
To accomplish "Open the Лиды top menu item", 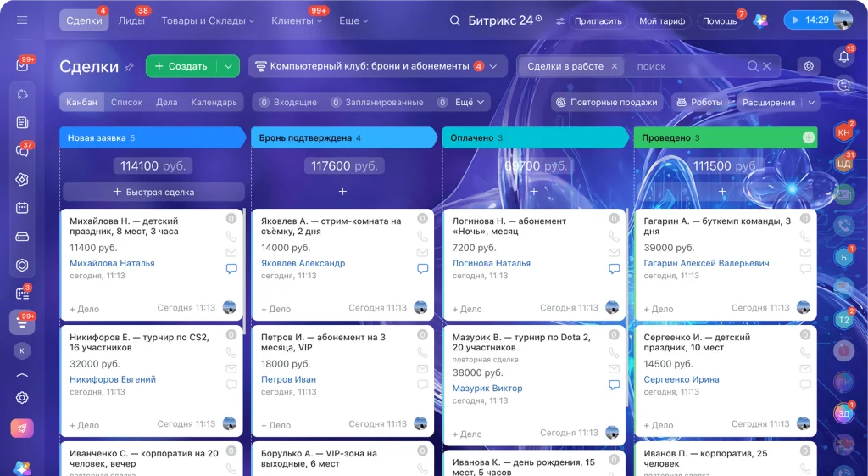I will point(131,20).
